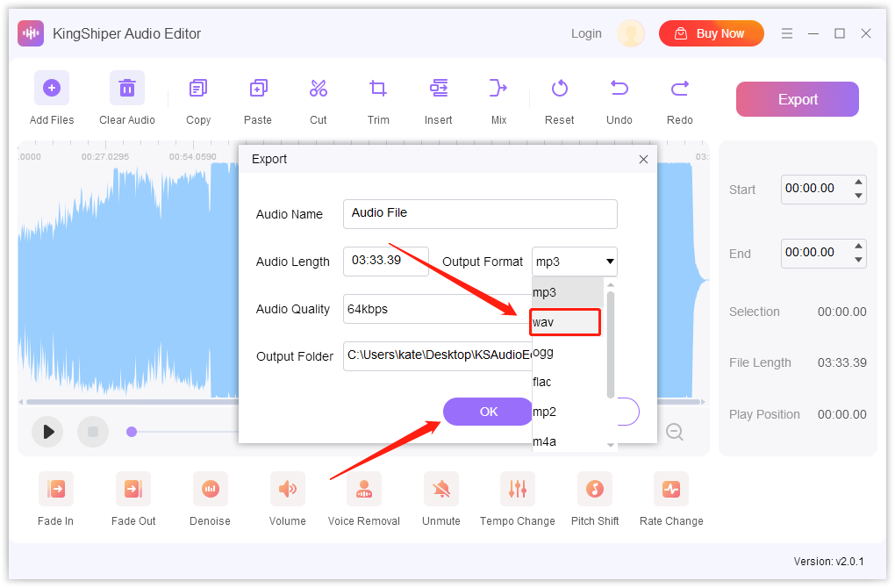
Task: Click the Buy Now button
Action: pos(712,33)
